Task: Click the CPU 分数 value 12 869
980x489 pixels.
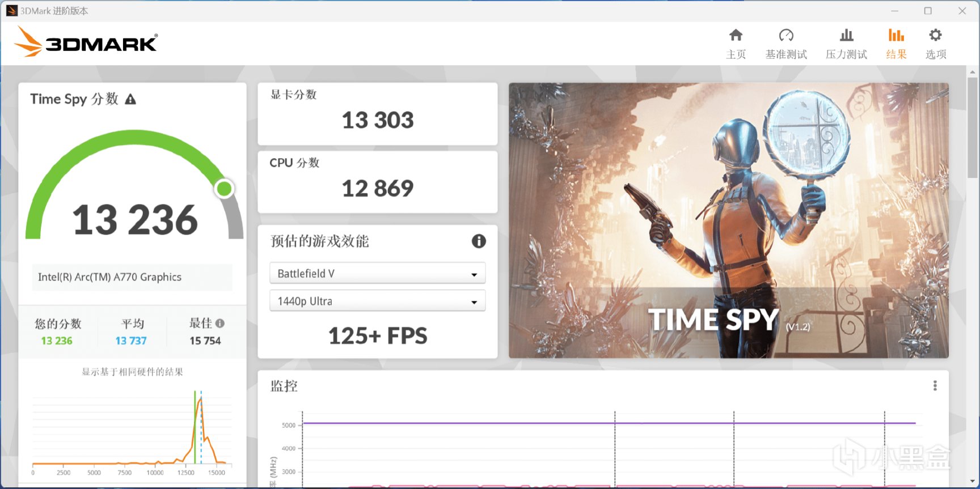Action: 378,189
